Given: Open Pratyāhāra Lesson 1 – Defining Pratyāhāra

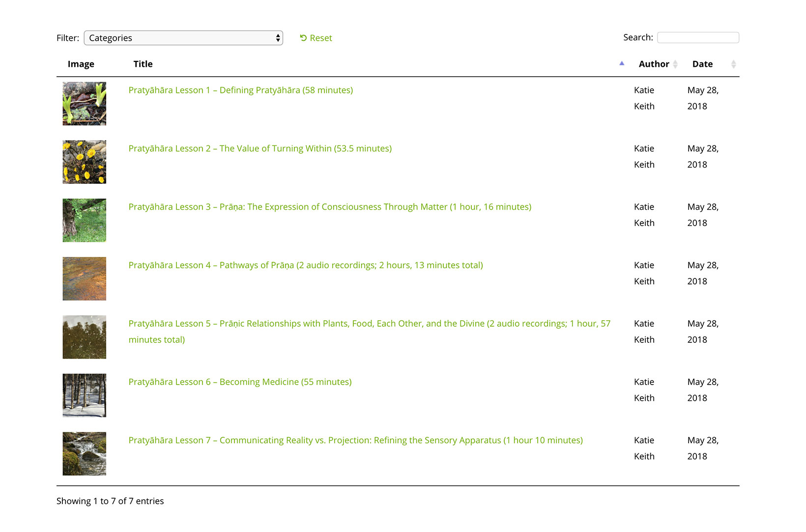Looking at the screenshot, I should (240, 90).
